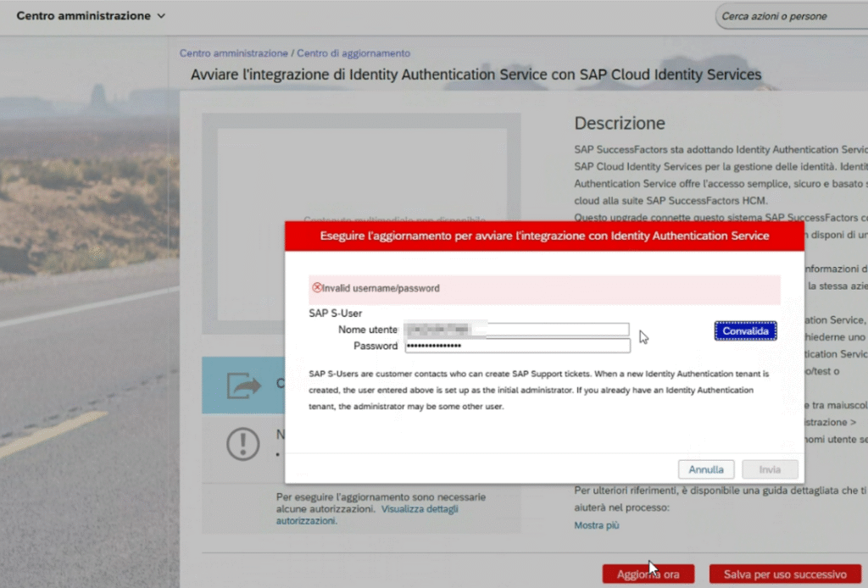Screen dimensions: 868x588
Task: Click the exclamation mark warning icon
Action: coord(242,444)
